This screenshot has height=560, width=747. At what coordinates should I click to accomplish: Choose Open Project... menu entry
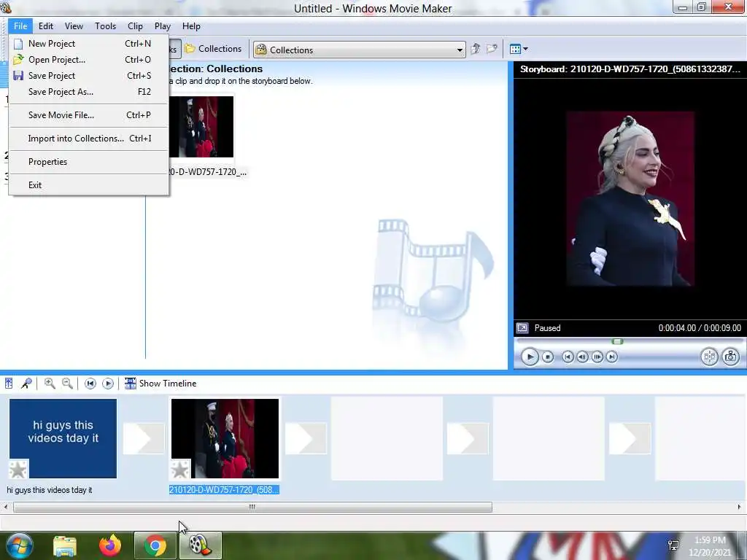[88, 60]
